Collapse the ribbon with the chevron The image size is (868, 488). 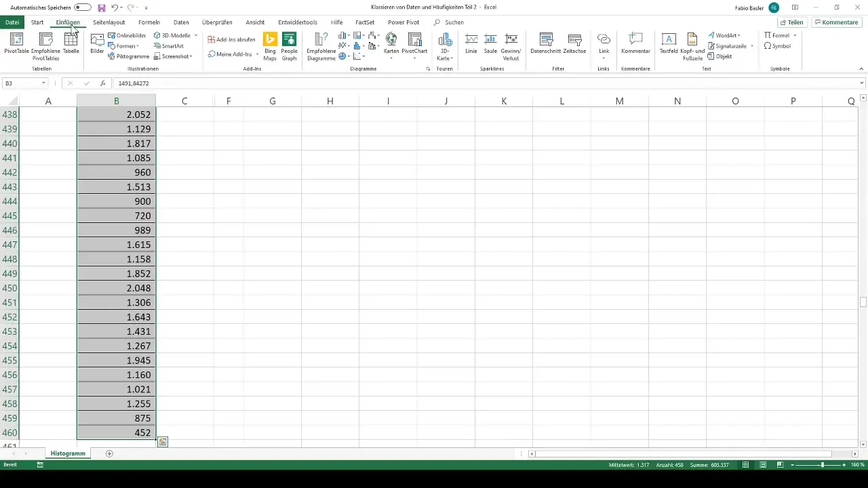coord(861,69)
